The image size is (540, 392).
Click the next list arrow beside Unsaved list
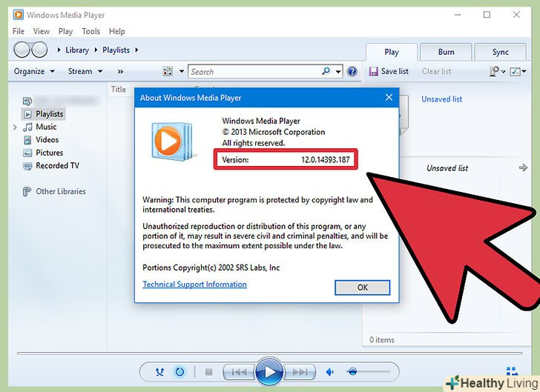[x=523, y=167]
